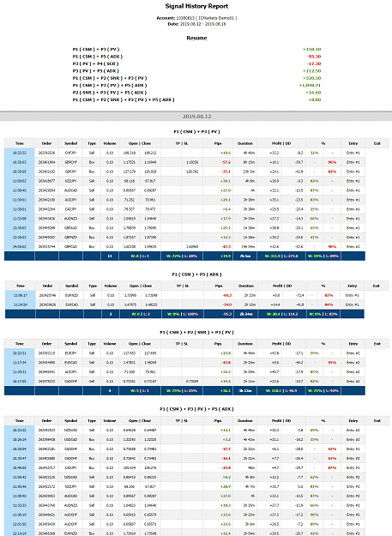Click the 12:14:19 time cell

(x=20, y=533)
